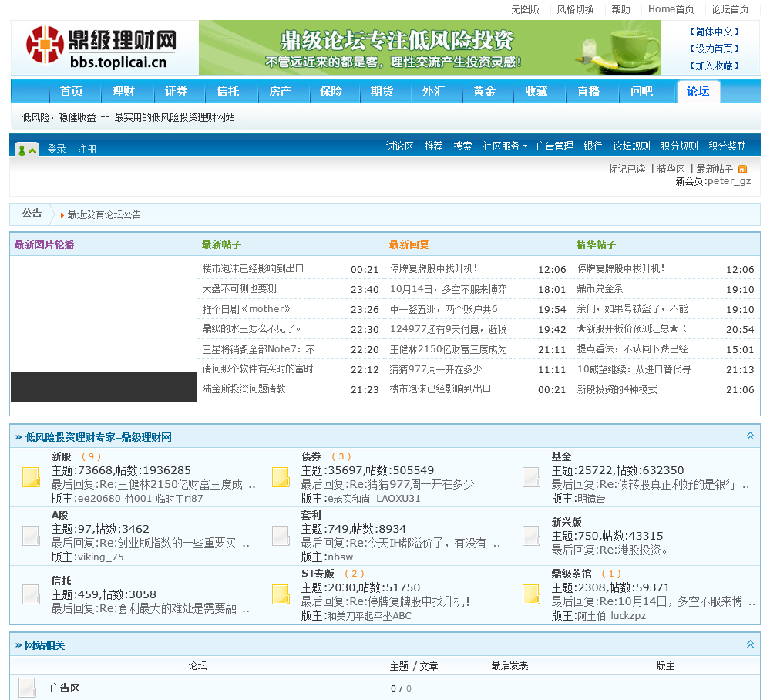Open post 鼎级的水王怎么不见了
This screenshot has height=700, width=770.
(251, 328)
